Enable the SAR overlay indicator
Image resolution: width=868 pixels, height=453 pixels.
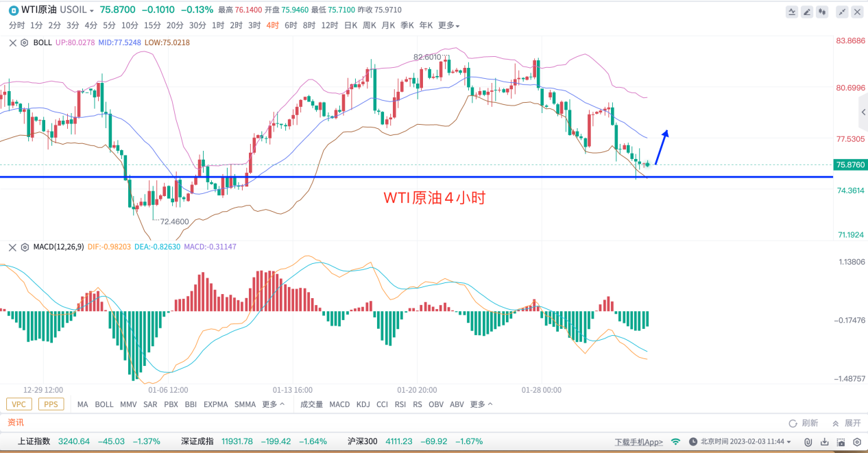click(150, 404)
